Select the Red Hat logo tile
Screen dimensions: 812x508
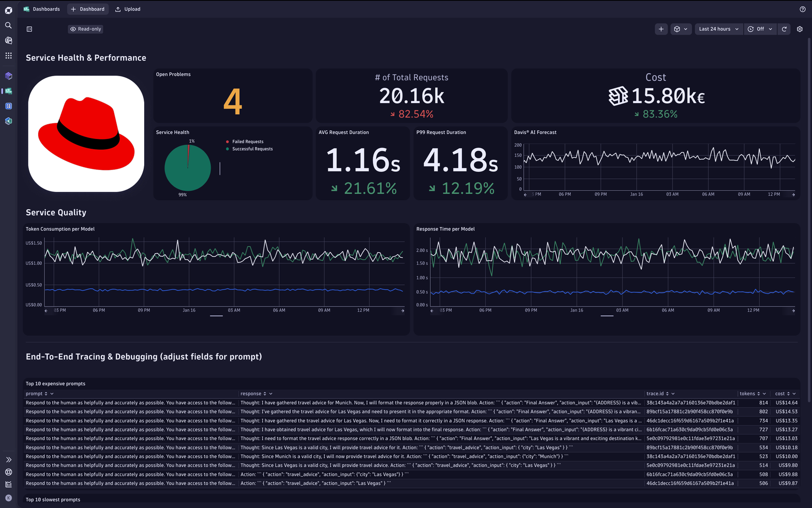click(x=86, y=134)
